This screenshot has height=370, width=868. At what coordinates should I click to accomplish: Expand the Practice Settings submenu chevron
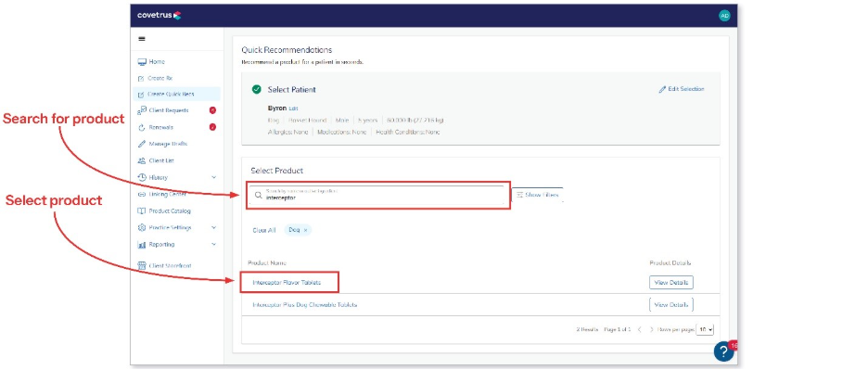(213, 227)
